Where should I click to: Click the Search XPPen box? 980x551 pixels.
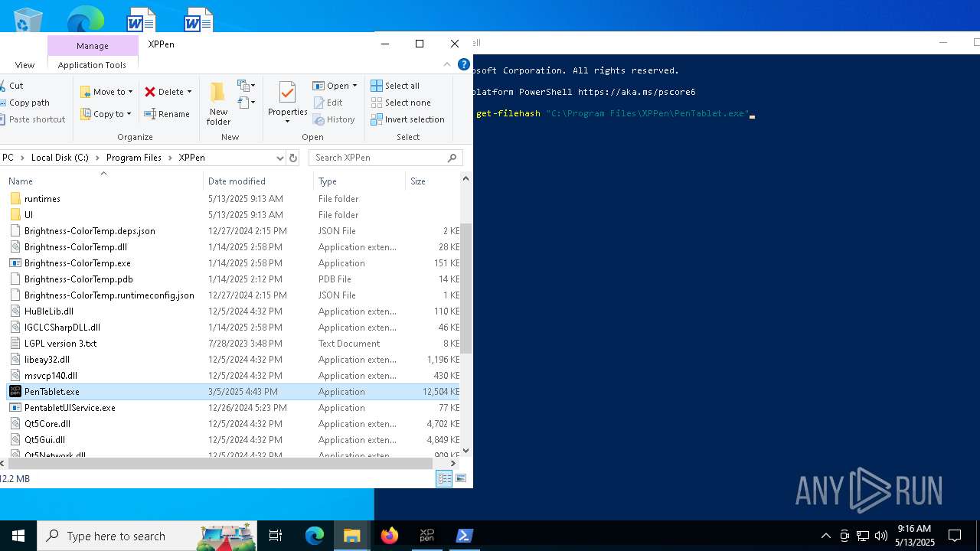coord(385,158)
